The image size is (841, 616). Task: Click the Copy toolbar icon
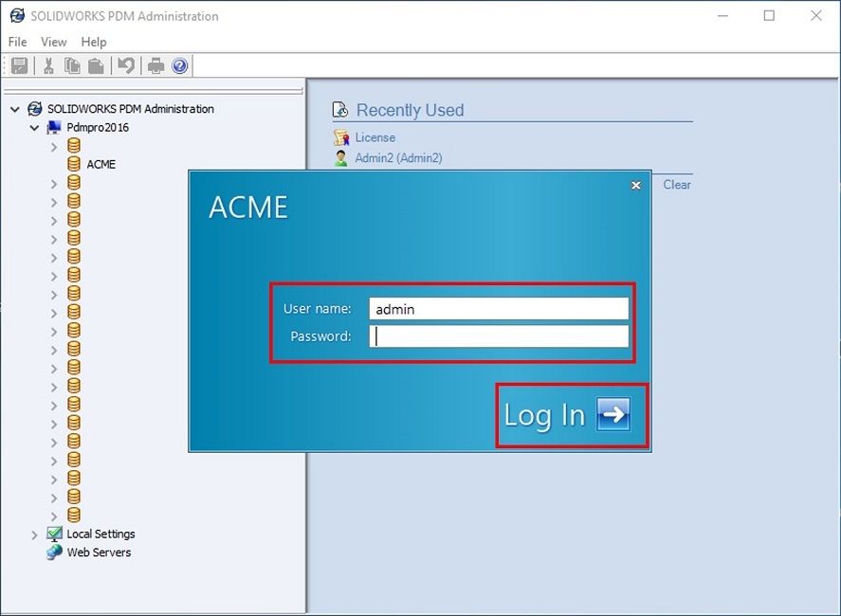[72, 65]
